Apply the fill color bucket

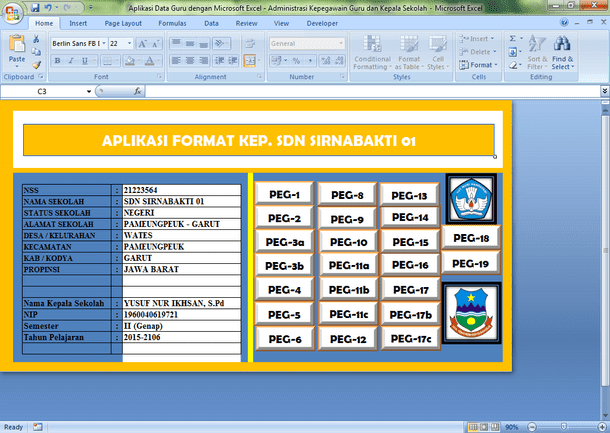pyautogui.click(x=130, y=61)
